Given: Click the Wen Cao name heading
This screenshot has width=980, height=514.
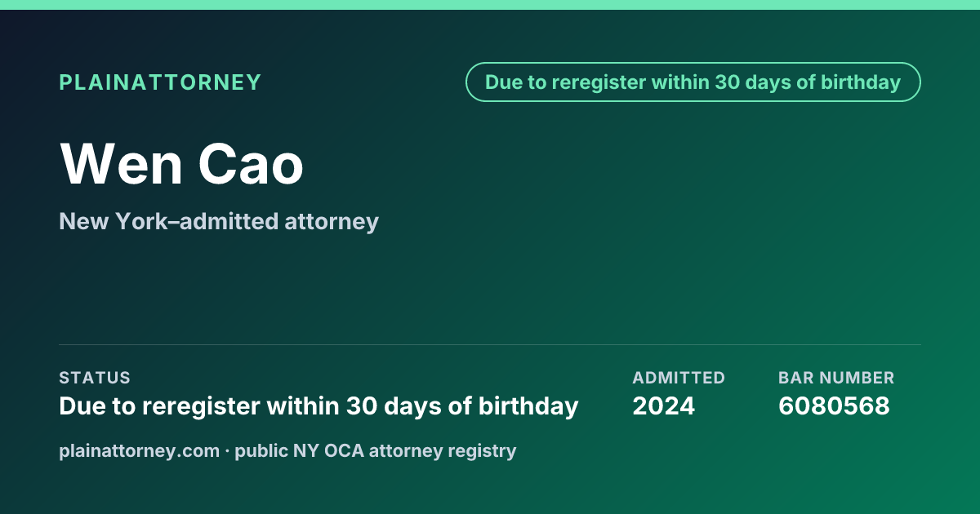Looking at the screenshot, I should pos(181,163).
